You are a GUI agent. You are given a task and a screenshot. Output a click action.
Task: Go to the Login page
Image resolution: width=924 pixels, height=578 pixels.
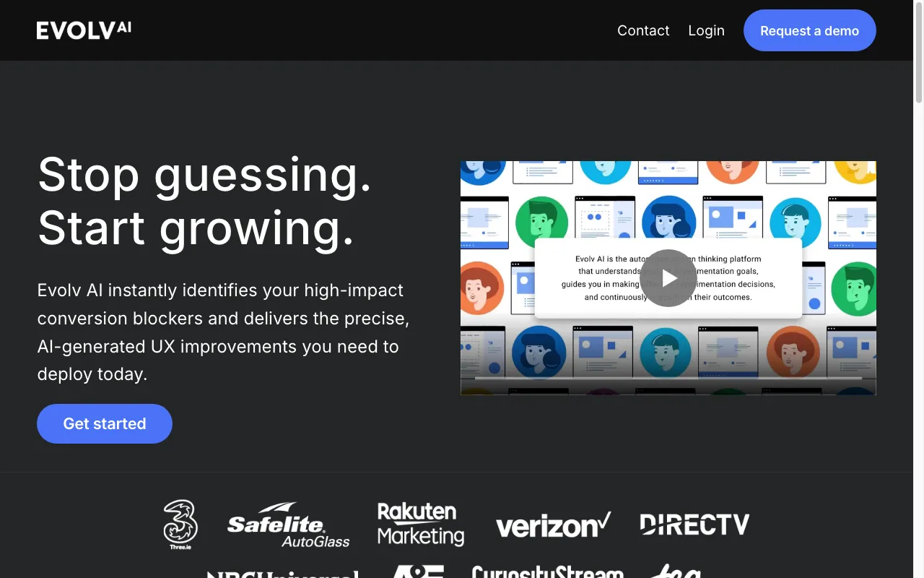tap(706, 30)
